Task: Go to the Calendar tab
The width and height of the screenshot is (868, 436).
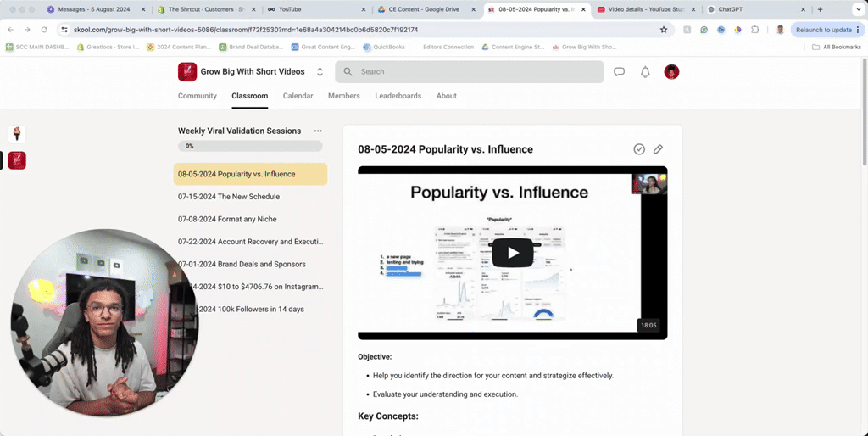Action: coord(298,96)
